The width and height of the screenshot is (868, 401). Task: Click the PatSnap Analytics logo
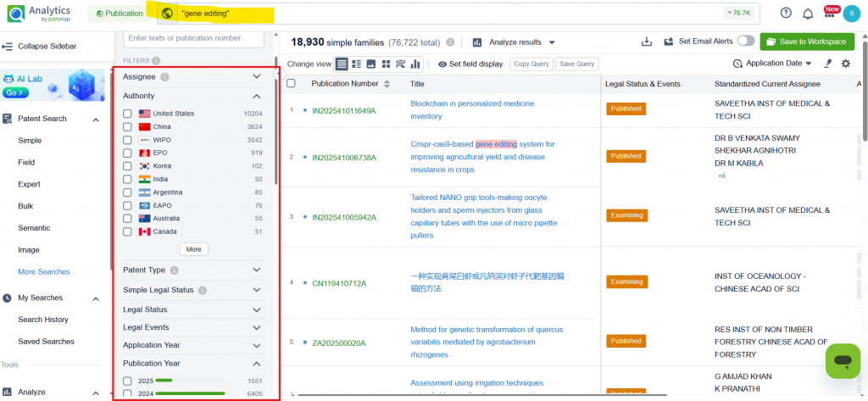(x=39, y=14)
